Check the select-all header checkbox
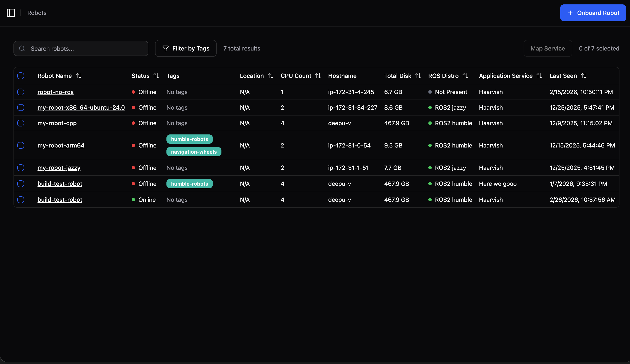Screen dimensions: 630x364 [x=21, y=76]
